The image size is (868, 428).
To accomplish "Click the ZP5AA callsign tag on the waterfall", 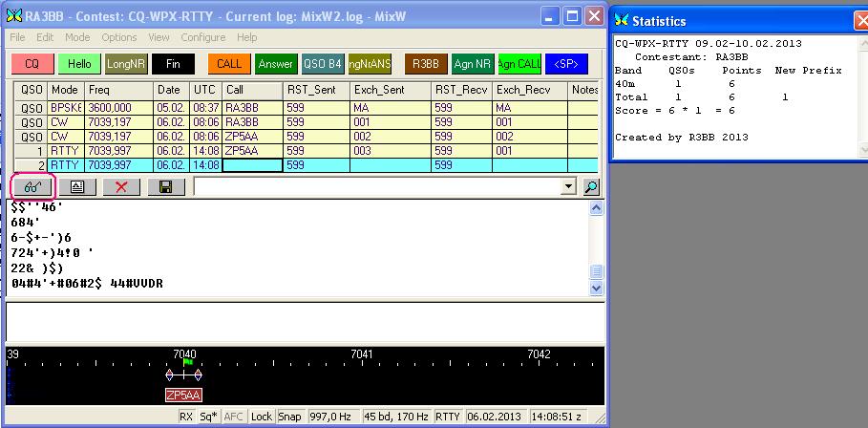I will point(183,395).
